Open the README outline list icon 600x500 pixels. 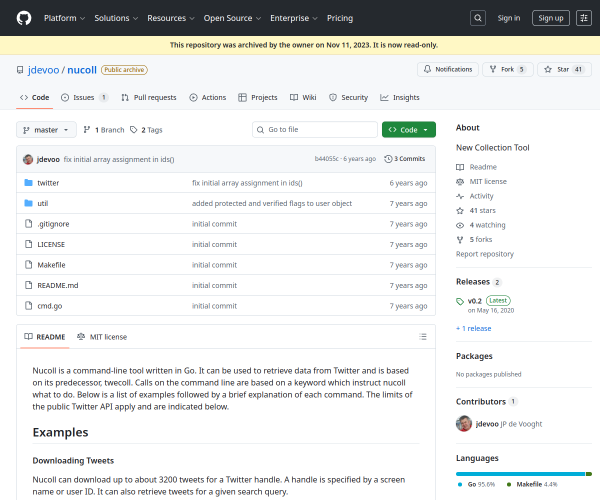click(422, 337)
